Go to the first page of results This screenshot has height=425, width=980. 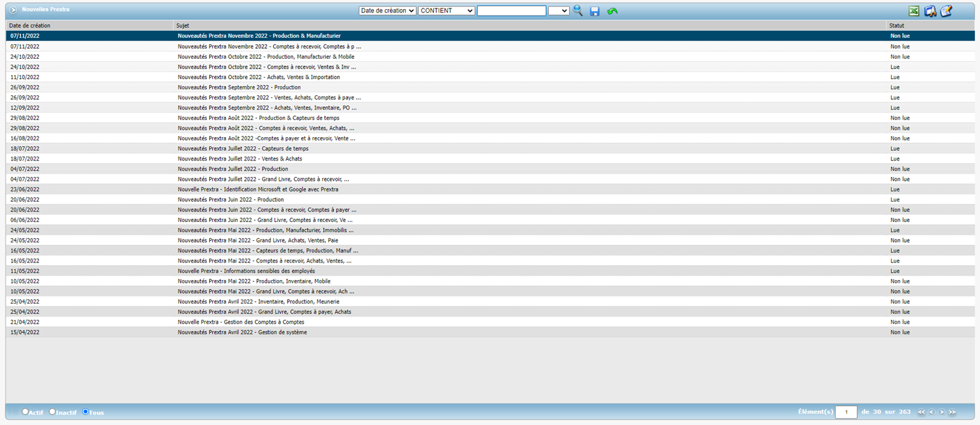[x=921, y=412]
